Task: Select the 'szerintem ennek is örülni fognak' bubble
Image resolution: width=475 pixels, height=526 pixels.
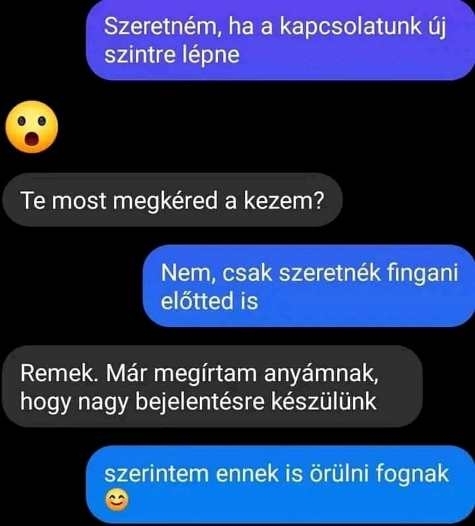Action: [280, 484]
